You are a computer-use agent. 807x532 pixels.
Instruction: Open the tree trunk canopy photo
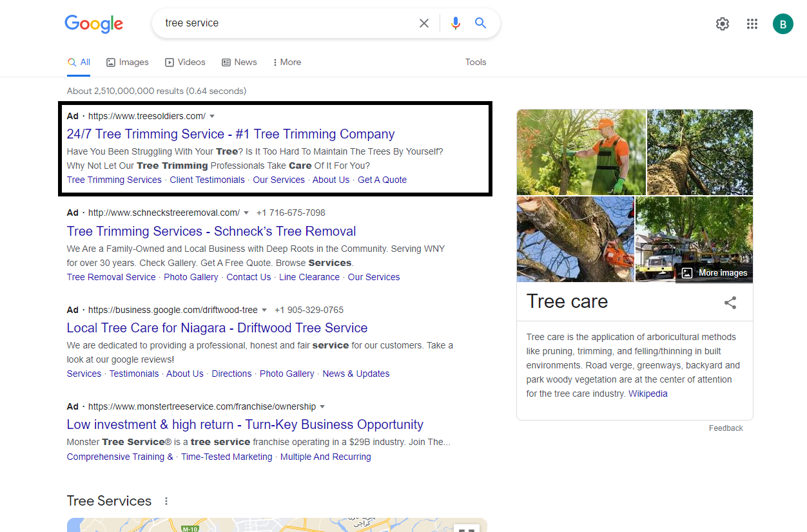(x=700, y=152)
